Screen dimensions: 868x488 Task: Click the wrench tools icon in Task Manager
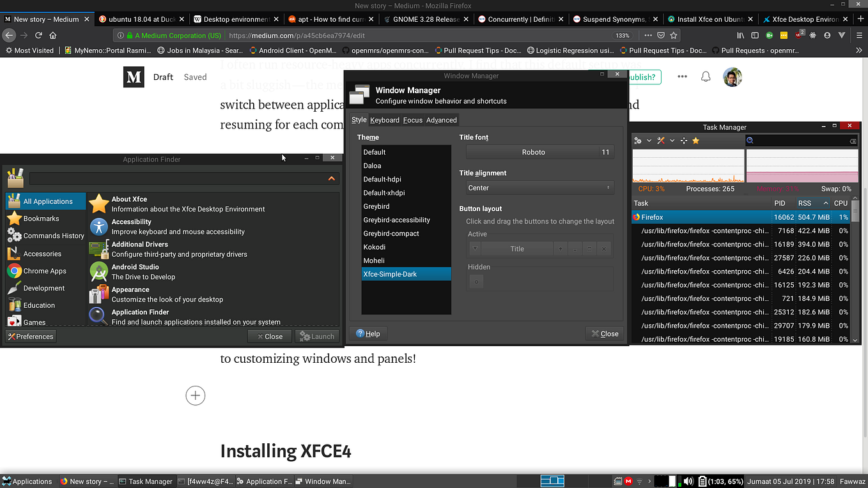pyautogui.click(x=660, y=140)
